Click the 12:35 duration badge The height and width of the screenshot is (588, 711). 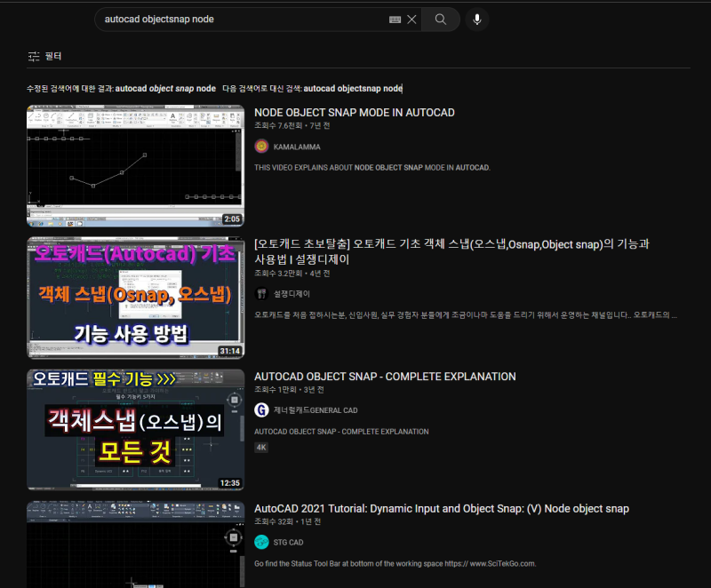click(230, 483)
